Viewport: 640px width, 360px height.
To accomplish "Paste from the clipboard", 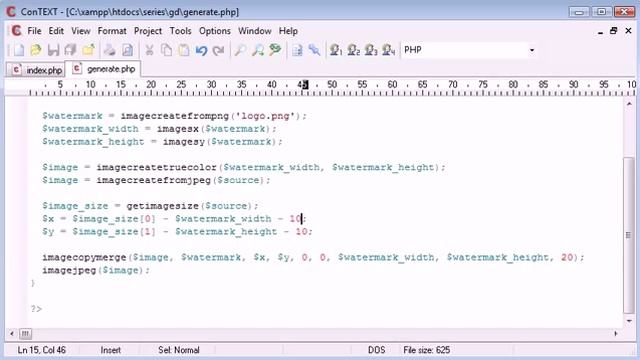I will [x=184, y=50].
